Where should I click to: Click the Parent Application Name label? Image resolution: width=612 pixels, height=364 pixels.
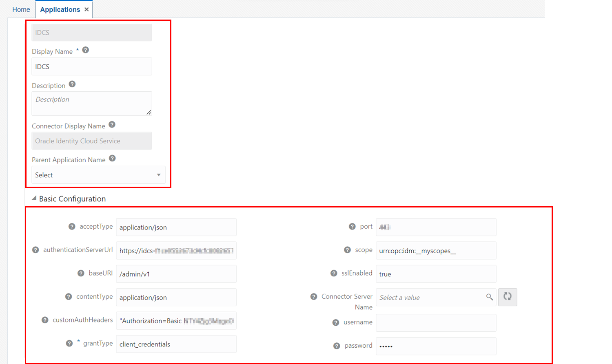point(69,160)
